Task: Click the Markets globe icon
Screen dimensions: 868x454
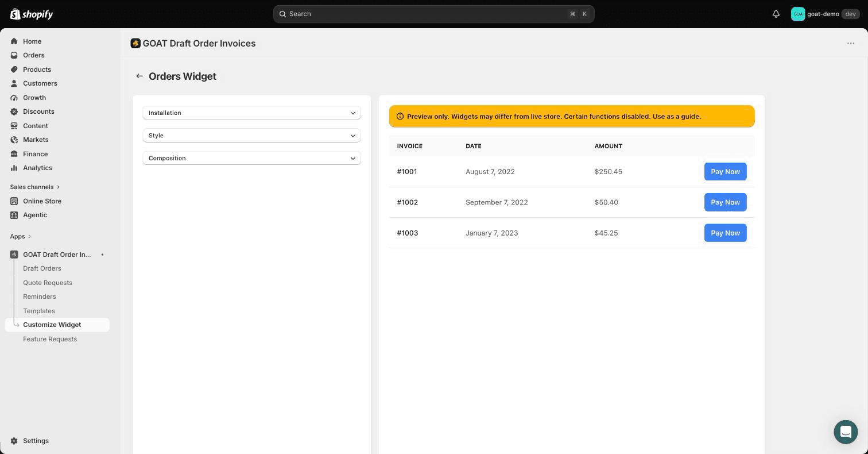Action: tap(14, 140)
